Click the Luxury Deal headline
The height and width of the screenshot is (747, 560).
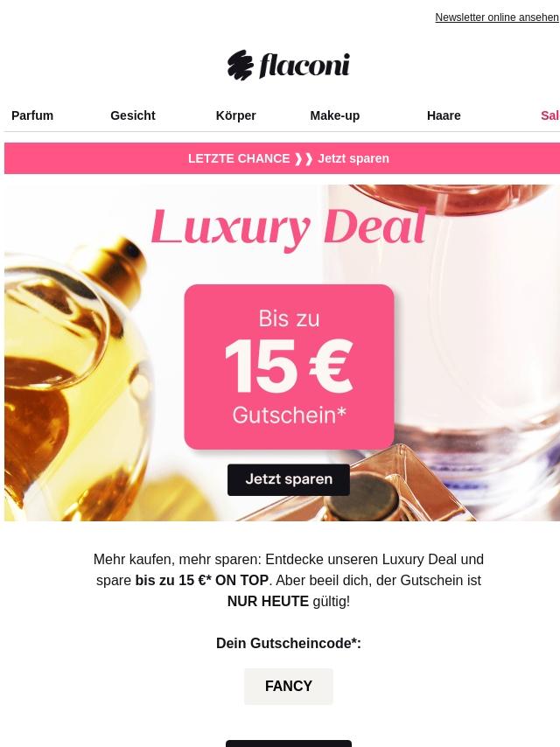point(289,227)
